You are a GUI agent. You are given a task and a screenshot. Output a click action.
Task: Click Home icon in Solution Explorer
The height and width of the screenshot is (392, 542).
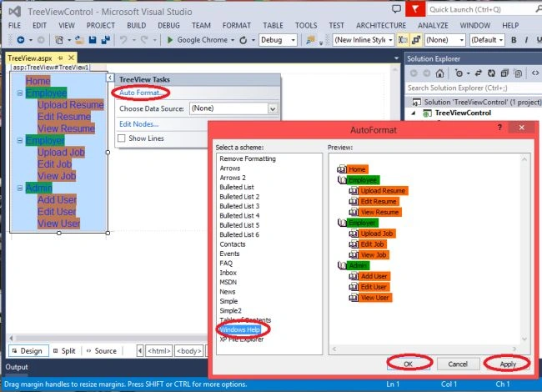click(439, 73)
